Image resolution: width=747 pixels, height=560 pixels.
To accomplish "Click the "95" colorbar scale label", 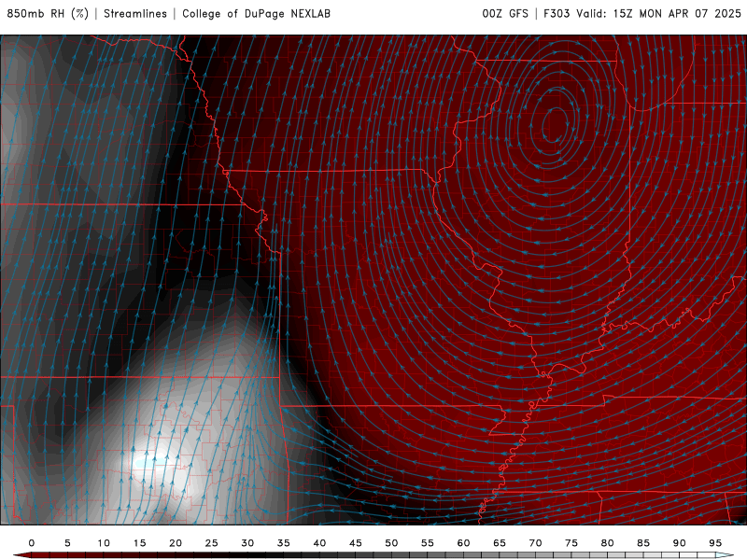I will 715,543.
